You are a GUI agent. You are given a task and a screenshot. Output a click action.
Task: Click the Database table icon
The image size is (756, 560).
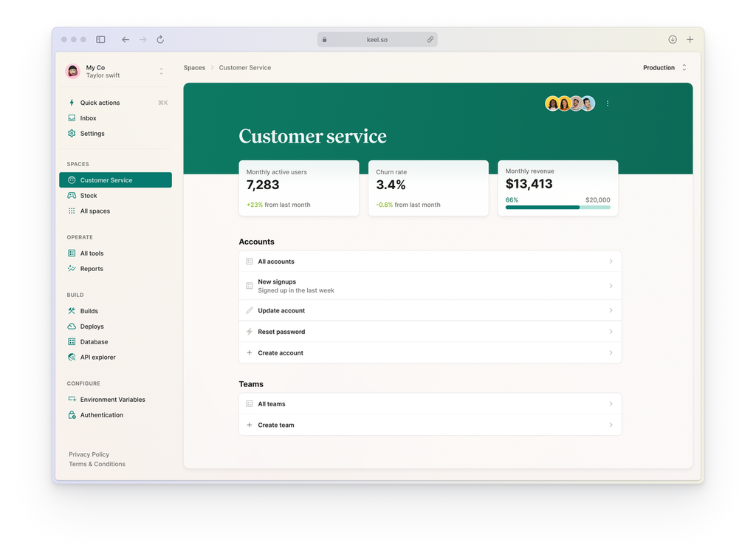coord(72,341)
